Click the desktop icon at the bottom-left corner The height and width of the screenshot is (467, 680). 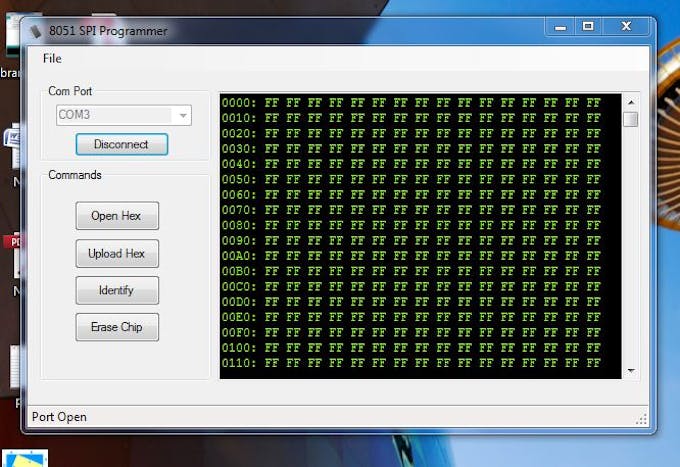coord(25,458)
